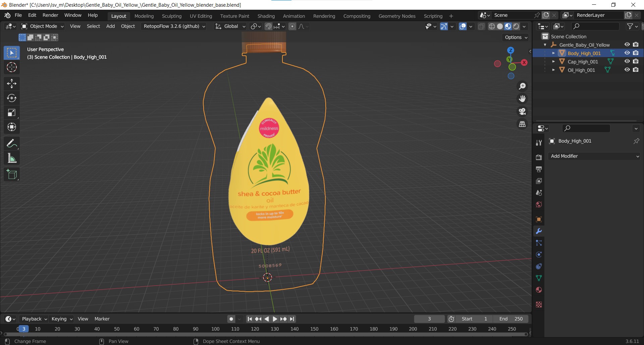This screenshot has height=345, width=644.
Task: Open RetopoFlow 3.2.6 dropdown menu
Action: (x=174, y=26)
